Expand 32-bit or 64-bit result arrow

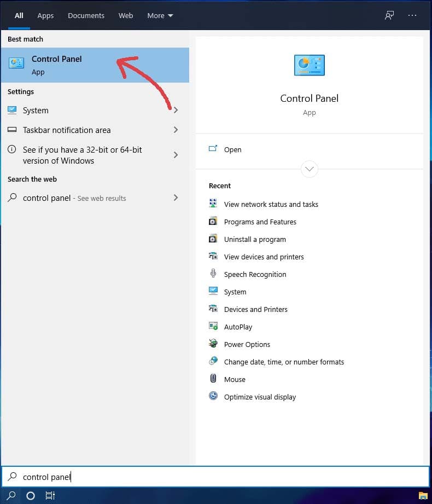(x=176, y=155)
